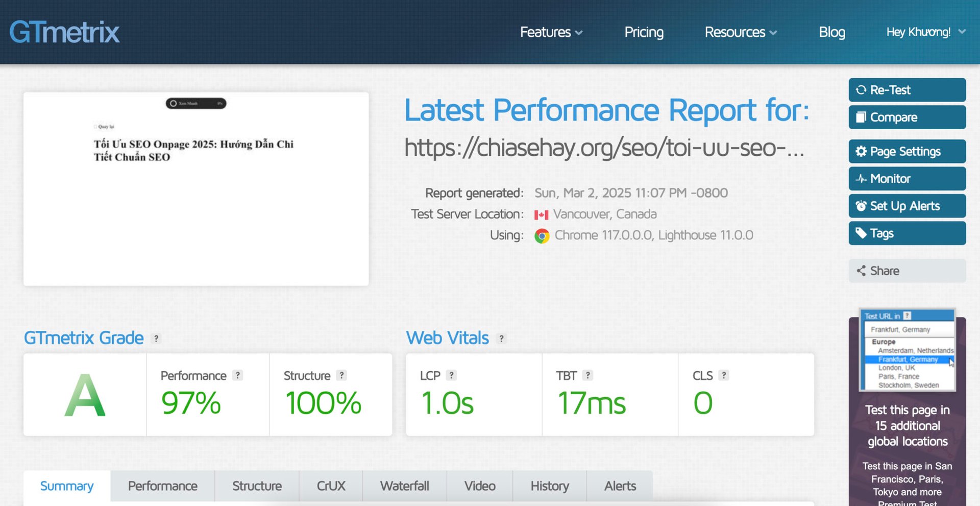Click the GTmetrix logo
This screenshot has height=506, width=980.
tap(64, 32)
